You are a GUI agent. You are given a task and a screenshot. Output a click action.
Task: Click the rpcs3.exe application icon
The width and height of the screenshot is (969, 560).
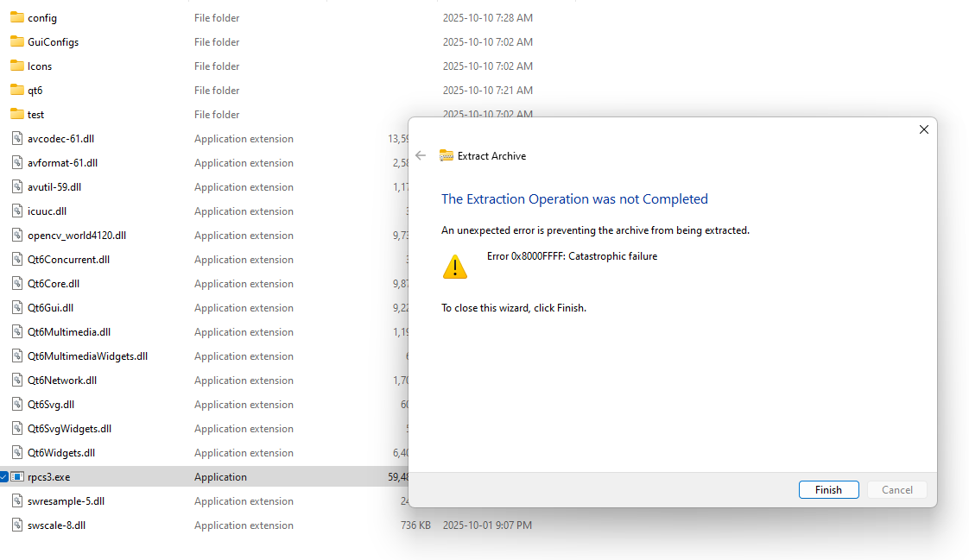[17, 476]
